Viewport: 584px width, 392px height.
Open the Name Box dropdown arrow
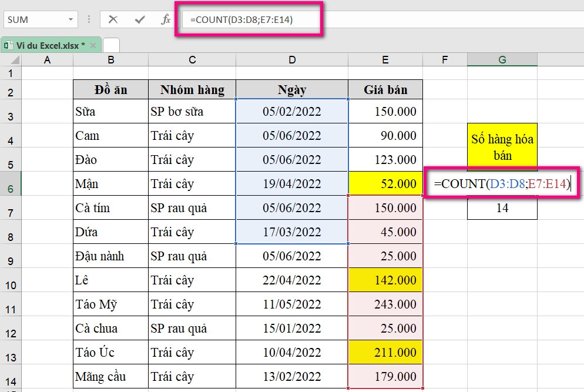(x=71, y=19)
